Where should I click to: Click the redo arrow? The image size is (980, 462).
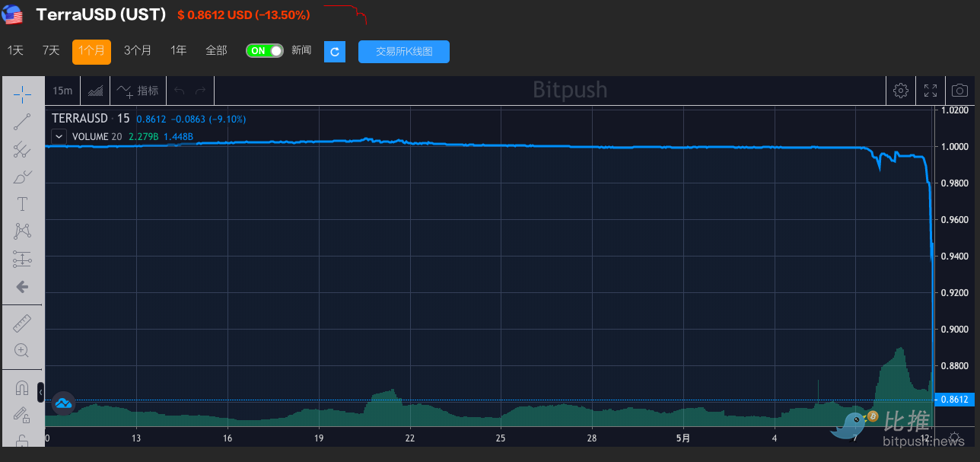pyautogui.click(x=201, y=91)
